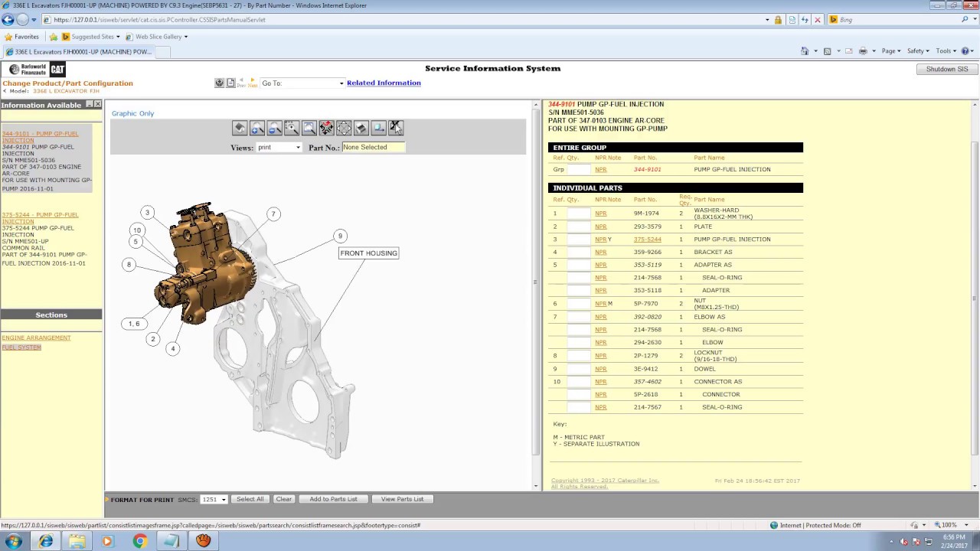The image size is (980, 551).
Task: Click the rotate graphic tool with red arrow
Action: (327, 128)
